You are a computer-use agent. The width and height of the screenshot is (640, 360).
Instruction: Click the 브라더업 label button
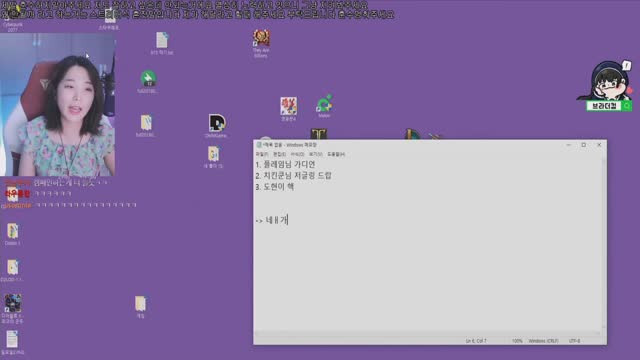pyautogui.click(x=604, y=106)
